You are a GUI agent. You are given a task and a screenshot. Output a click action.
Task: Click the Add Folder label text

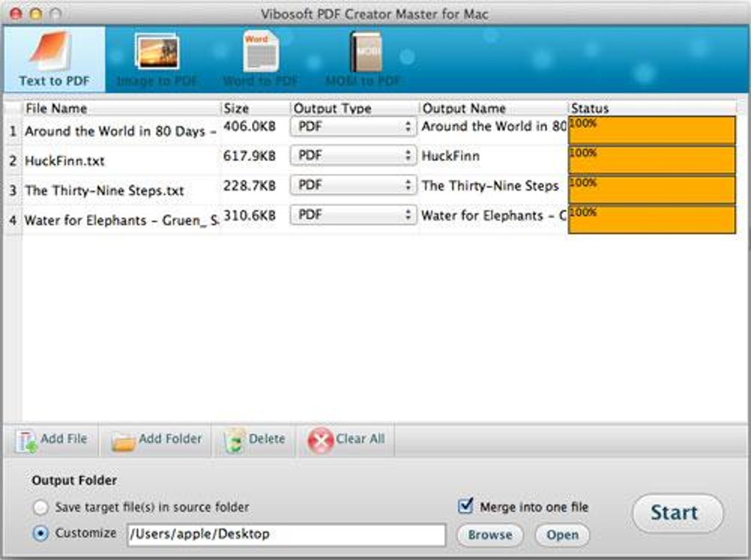click(x=170, y=439)
